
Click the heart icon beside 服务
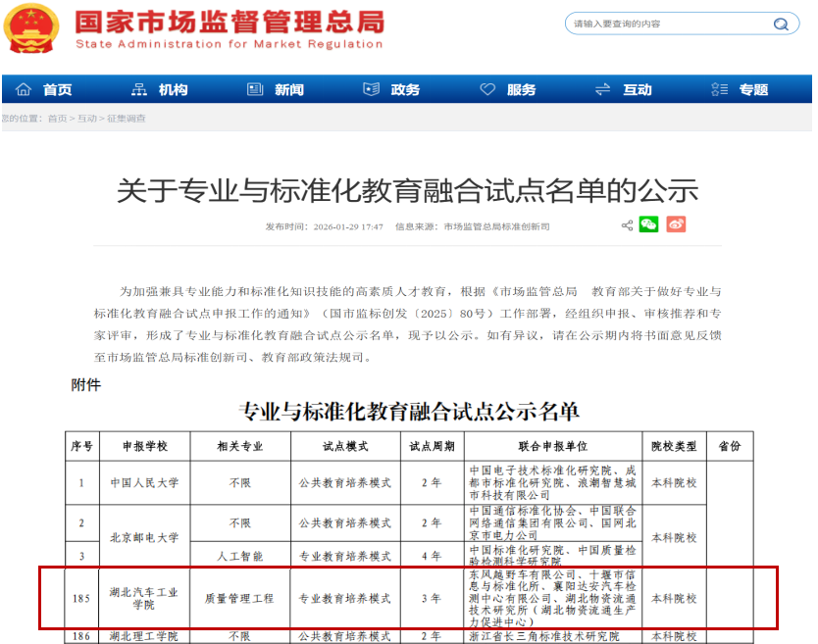487,90
